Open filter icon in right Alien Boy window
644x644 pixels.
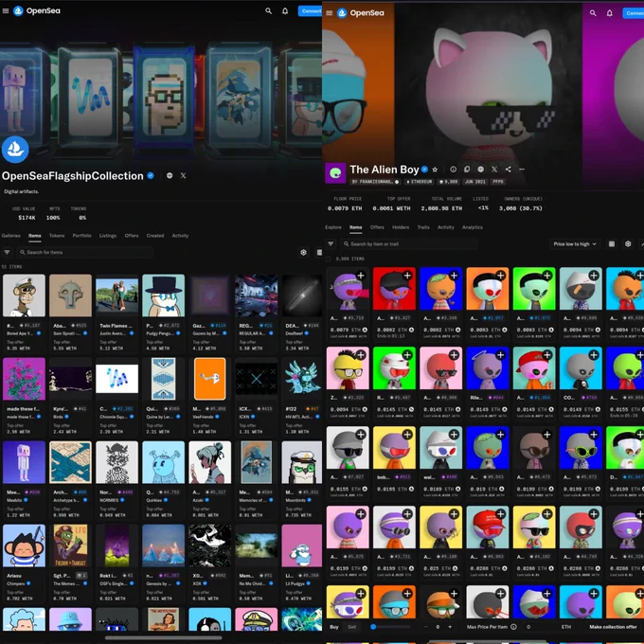coord(331,244)
